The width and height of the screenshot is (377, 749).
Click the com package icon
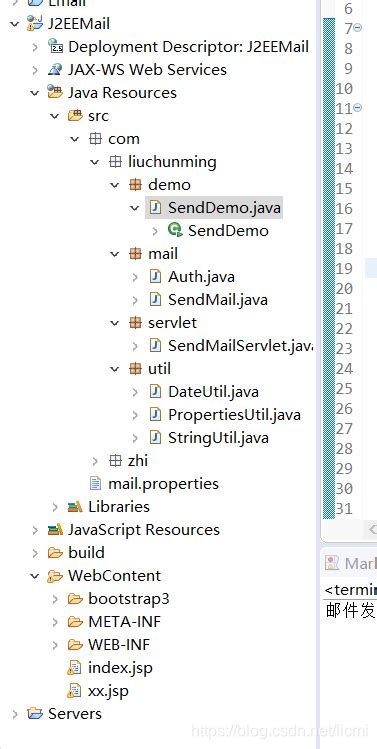click(x=95, y=139)
